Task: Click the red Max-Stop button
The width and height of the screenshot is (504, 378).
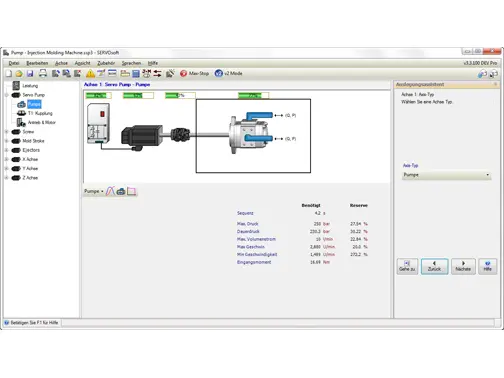Action: coord(194,73)
